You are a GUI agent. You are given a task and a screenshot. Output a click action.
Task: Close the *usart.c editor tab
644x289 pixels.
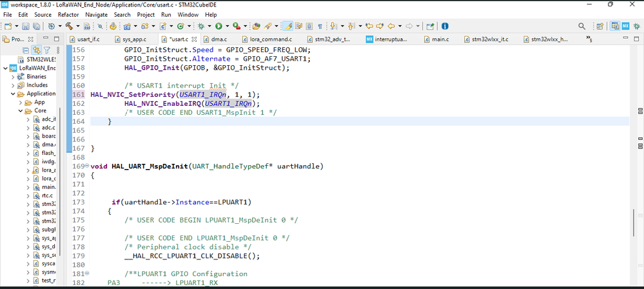194,39
